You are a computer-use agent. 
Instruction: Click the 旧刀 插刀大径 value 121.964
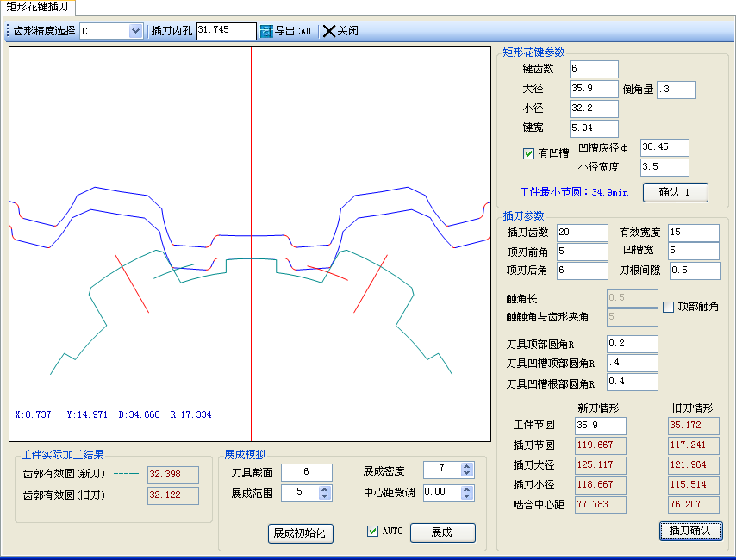point(694,465)
